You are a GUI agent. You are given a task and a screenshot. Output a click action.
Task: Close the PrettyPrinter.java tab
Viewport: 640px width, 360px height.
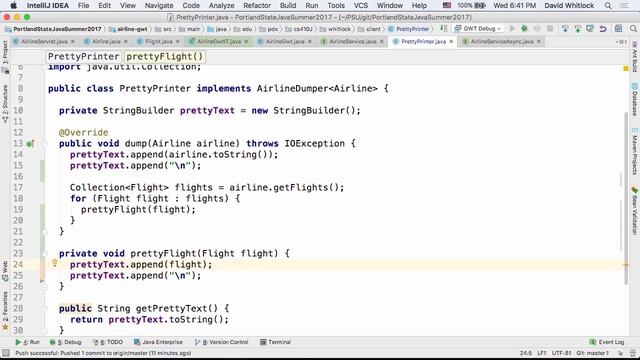[x=451, y=42]
